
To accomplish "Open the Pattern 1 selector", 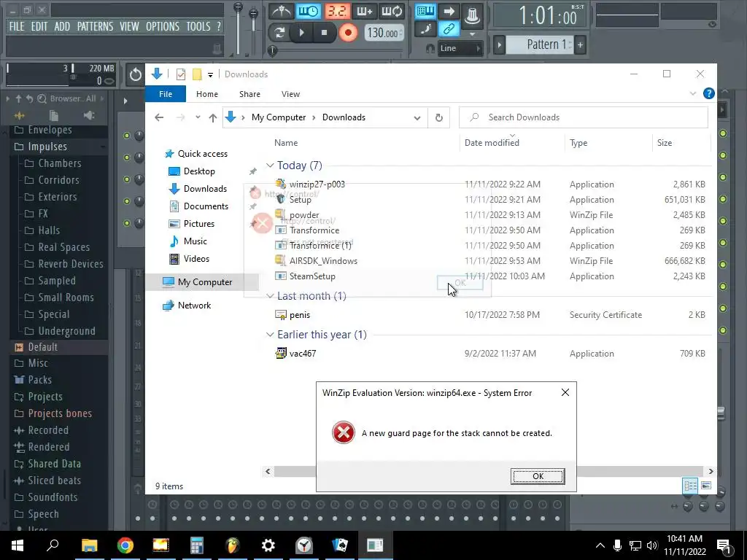I will click(541, 44).
